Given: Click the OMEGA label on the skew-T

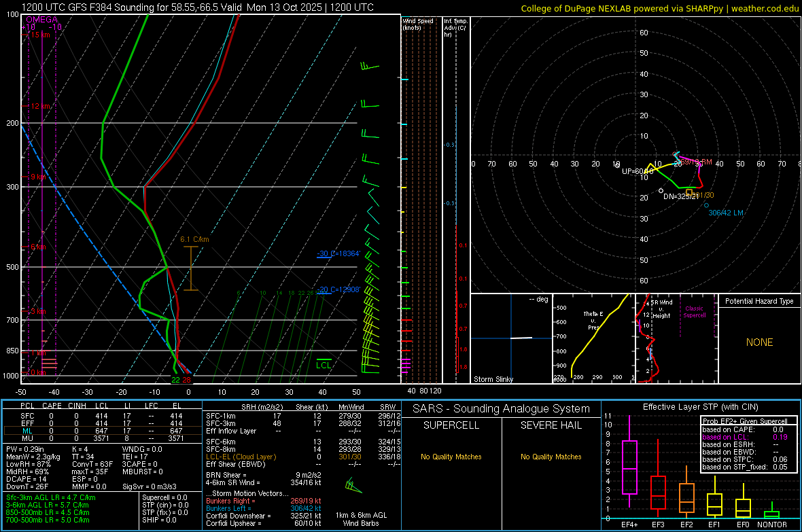Looking at the screenshot, I should 42,20.
